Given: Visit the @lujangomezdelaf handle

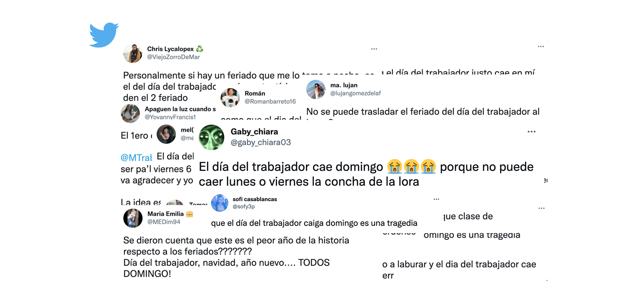Looking at the screenshot, I should point(356,93).
